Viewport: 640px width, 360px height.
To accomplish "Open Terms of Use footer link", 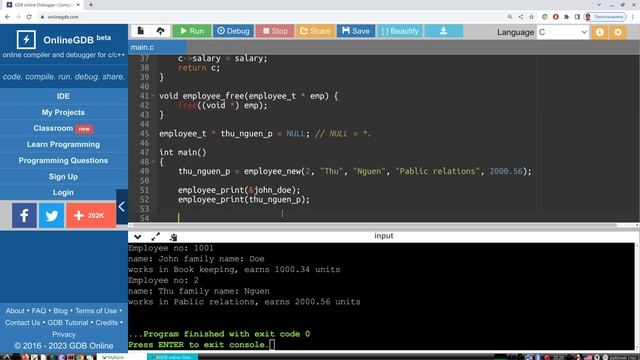I will 96,311.
